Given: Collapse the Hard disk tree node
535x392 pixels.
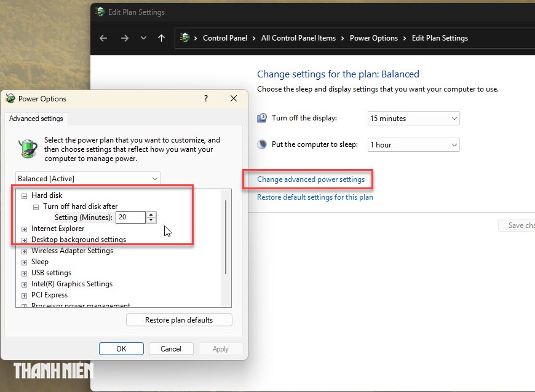Looking at the screenshot, I should point(24,196).
